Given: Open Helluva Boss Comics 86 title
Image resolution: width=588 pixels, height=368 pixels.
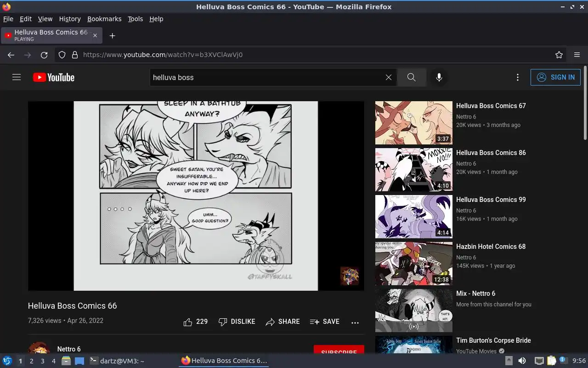Looking at the screenshot, I should pyautogui.click(x=491, y=153).
